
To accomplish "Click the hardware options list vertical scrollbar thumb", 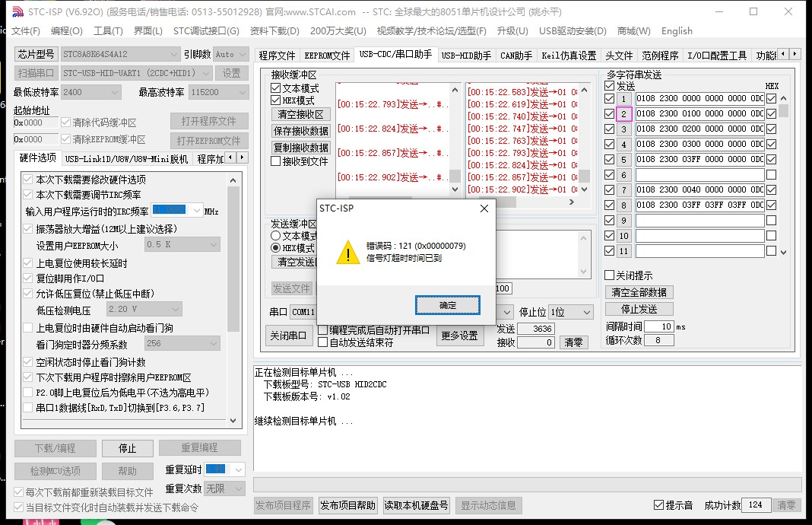I will pos(233,259).
